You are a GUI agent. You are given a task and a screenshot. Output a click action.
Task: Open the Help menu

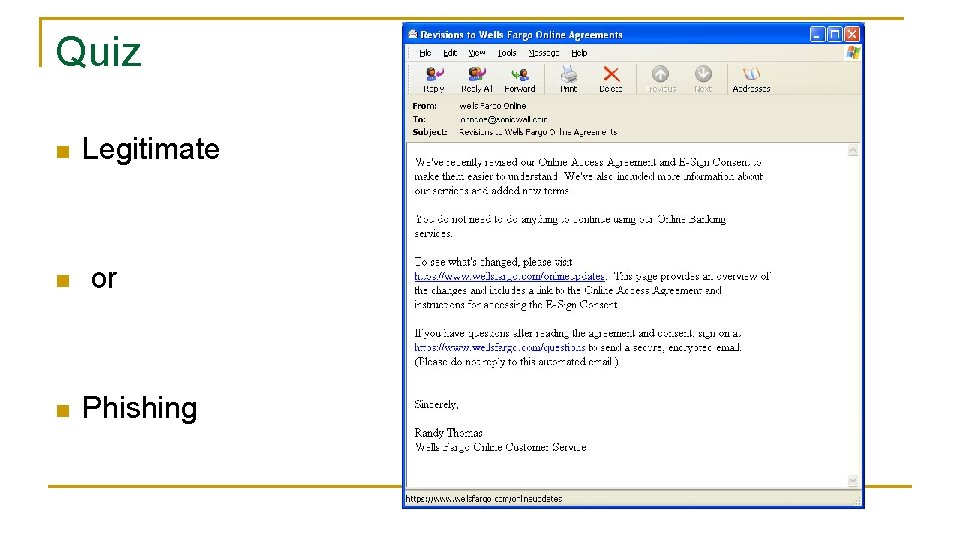579,53
